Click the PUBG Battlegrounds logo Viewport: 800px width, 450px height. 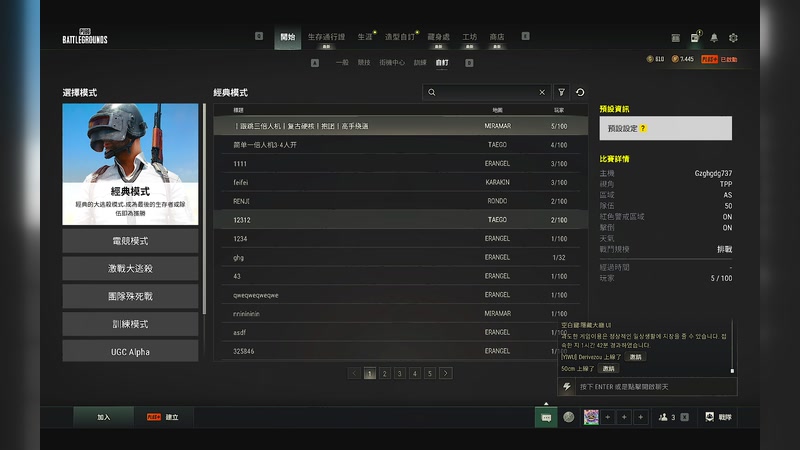click(x=85, y=36)
